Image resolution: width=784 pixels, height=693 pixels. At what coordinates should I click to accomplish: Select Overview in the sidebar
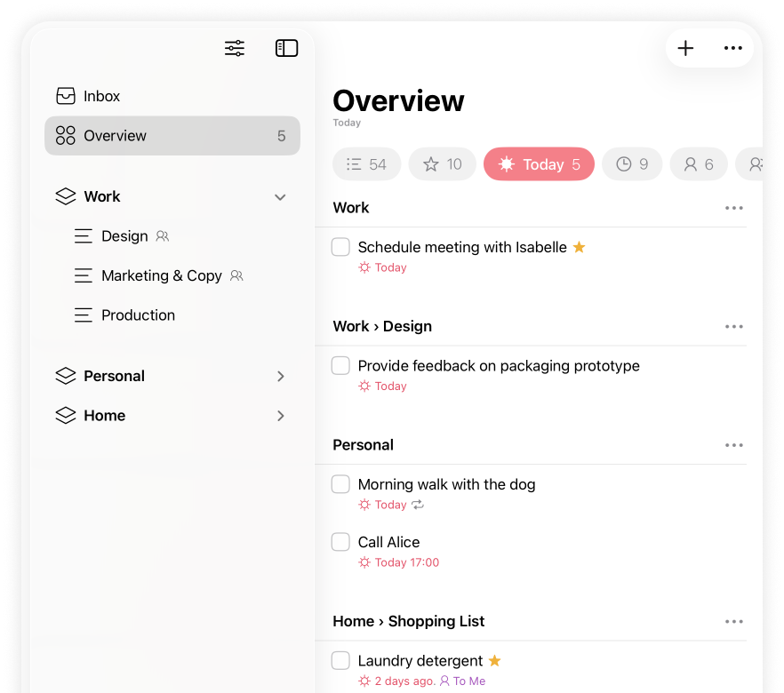114,136
